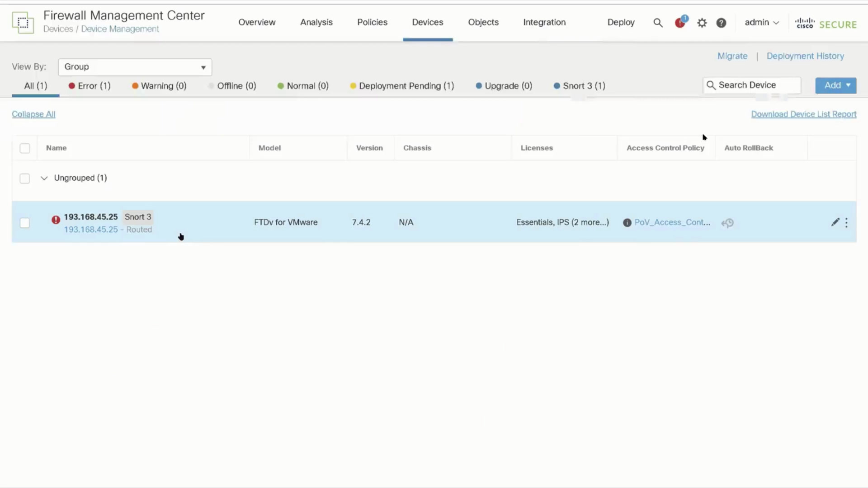868x488 pixels.
Task: Open the Add button dropdown
Action: [x=835, y=85]
